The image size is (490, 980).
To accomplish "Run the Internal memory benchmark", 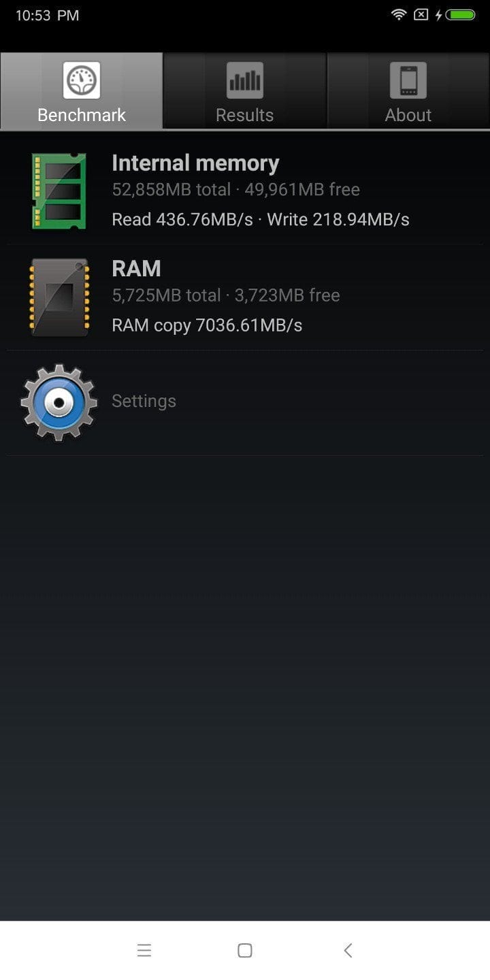I will [245, 191].
